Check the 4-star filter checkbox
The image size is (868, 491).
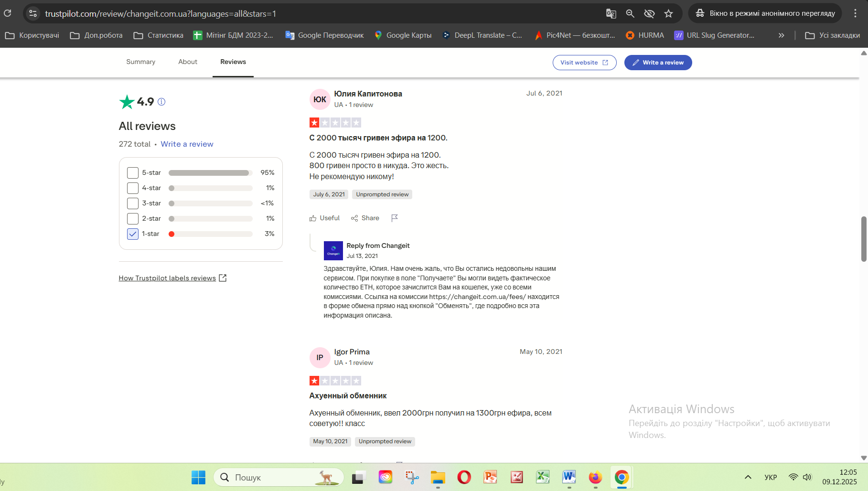[x=133, y=188]
